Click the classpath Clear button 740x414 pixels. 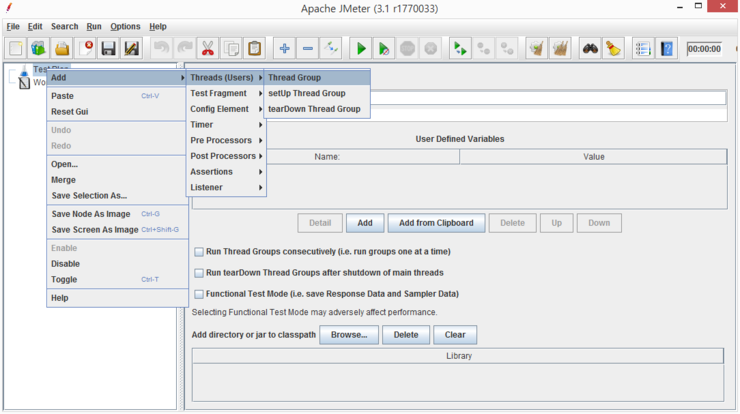coord(455,335)
